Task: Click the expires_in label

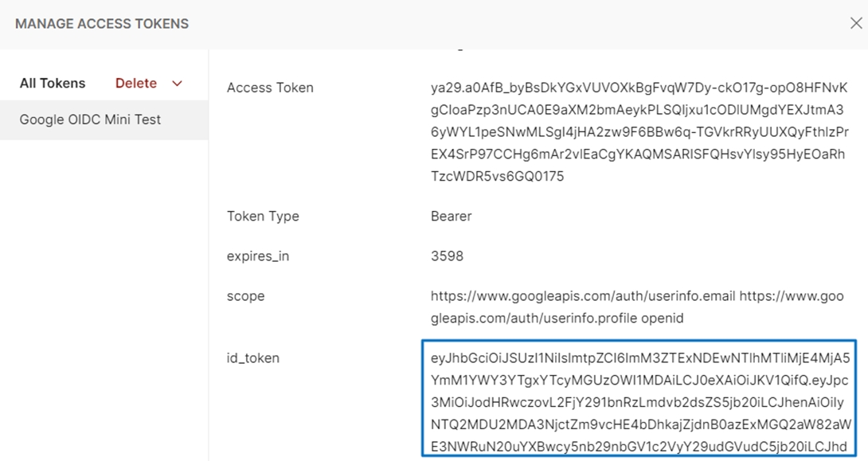Action: pos(256,256)
